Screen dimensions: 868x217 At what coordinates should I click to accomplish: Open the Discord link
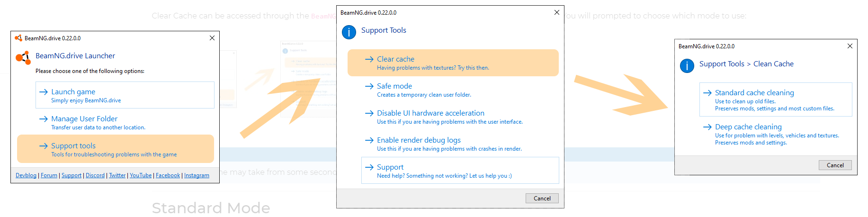[x=95, y=175]
